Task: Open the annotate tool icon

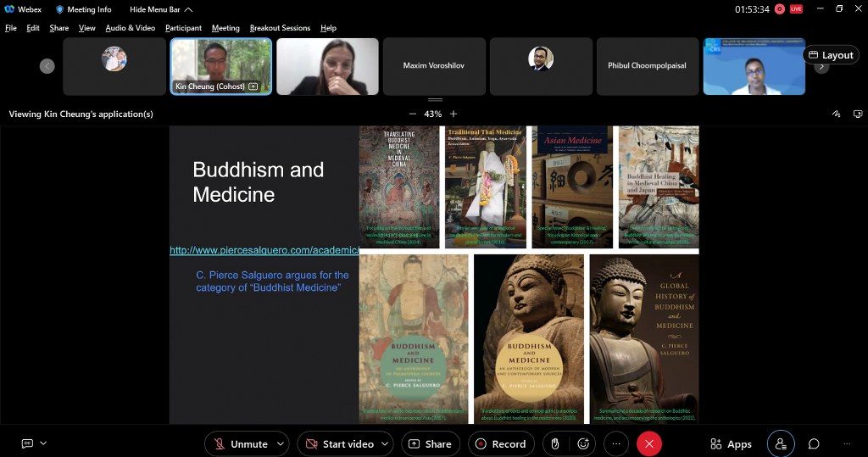Action: coord(836,114)
